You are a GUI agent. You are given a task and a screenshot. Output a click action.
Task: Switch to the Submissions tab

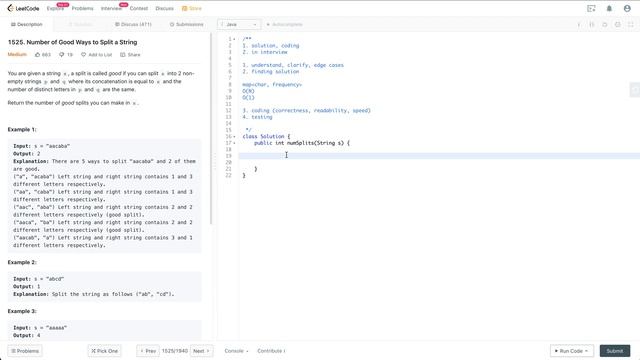[187, 24]
